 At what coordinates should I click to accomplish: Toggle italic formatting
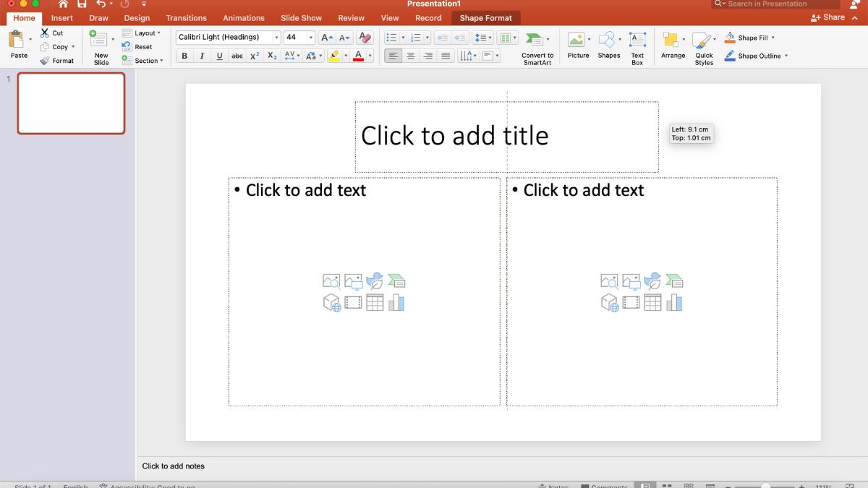pos(202,55)
